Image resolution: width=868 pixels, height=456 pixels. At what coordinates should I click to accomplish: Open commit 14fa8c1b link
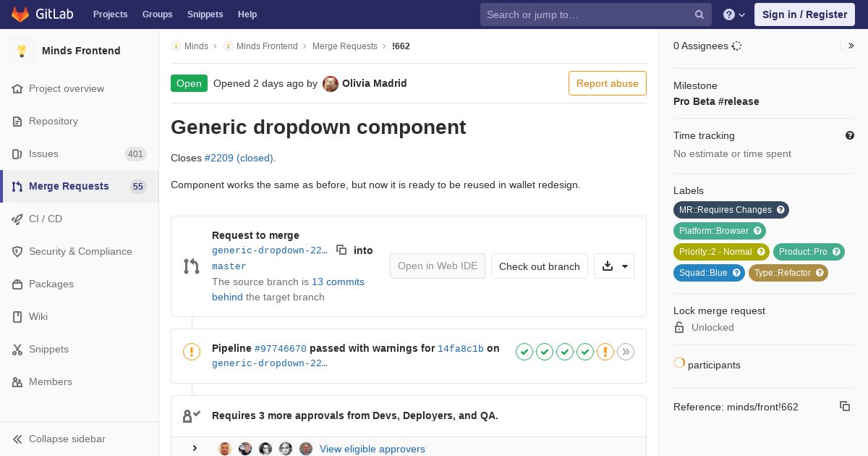[461, 349]
